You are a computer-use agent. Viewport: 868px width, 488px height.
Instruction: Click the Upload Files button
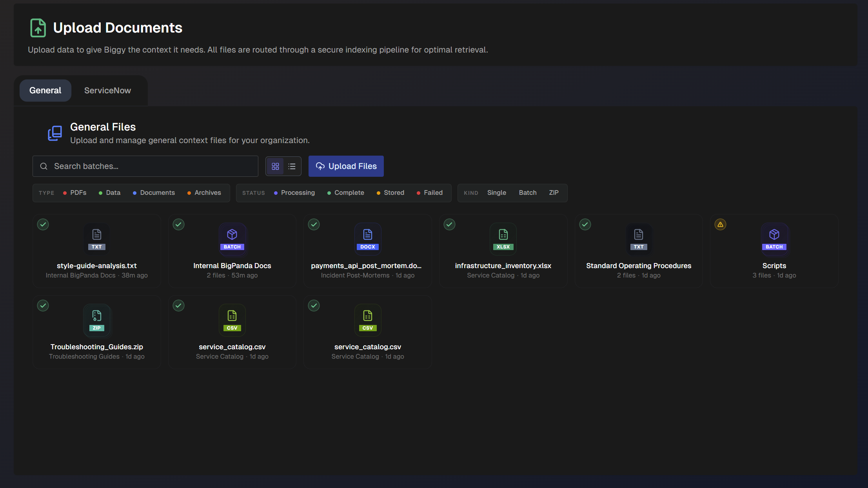[346, 166]
